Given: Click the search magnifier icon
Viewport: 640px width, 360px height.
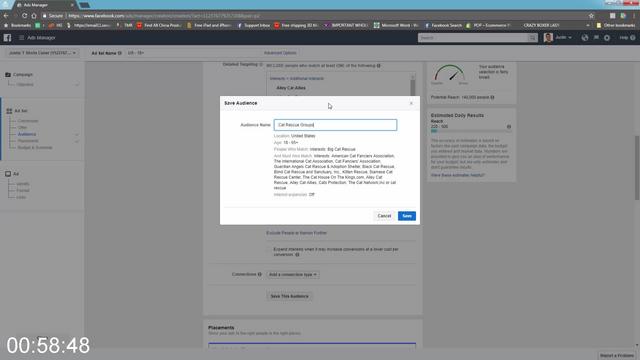Looking at the screenshot, I should pyautogui.click(x=532, y=38).
